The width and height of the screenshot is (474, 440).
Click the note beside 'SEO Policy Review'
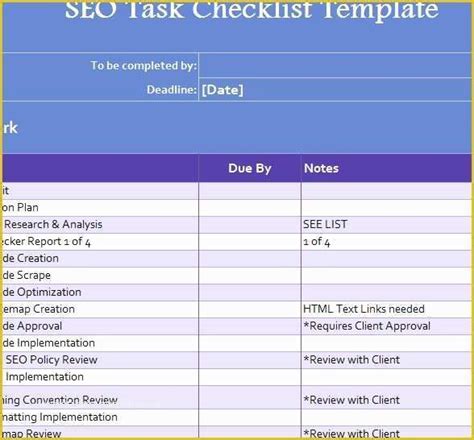tap(386, 360)
